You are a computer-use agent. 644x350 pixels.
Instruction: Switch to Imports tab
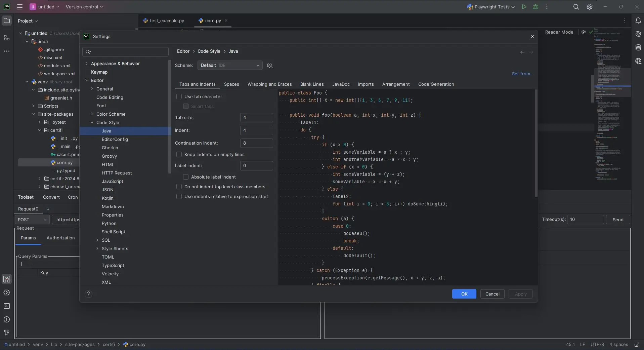[x=366, y=84]
